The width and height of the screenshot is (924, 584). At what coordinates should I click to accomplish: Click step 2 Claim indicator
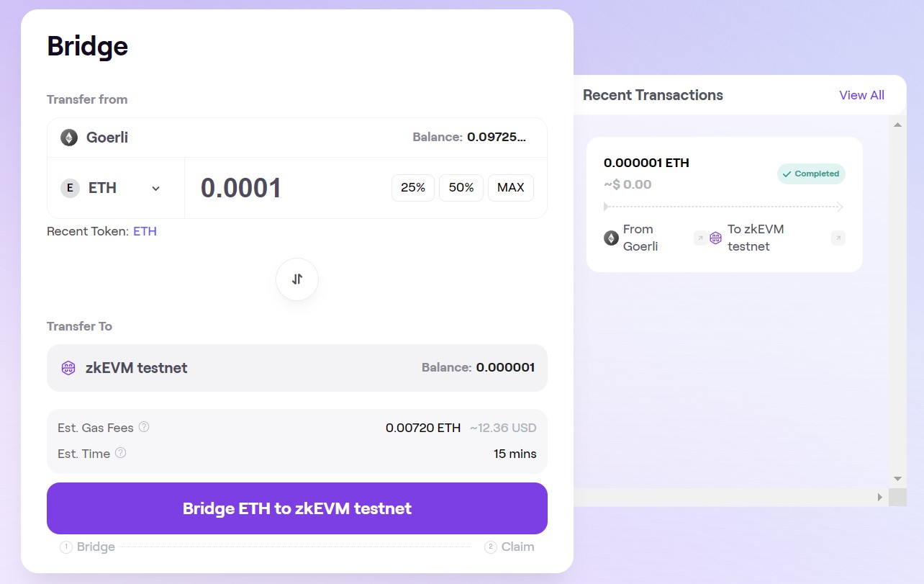(509, 547)
